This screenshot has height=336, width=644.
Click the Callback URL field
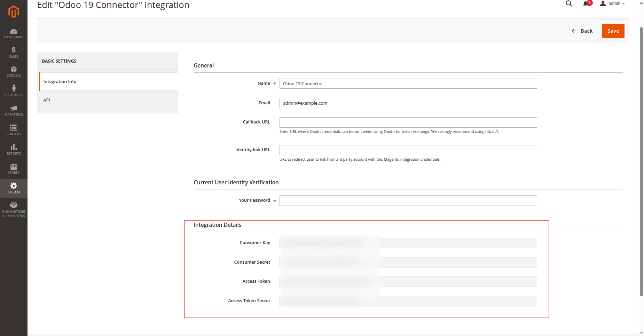pos(408,122)
